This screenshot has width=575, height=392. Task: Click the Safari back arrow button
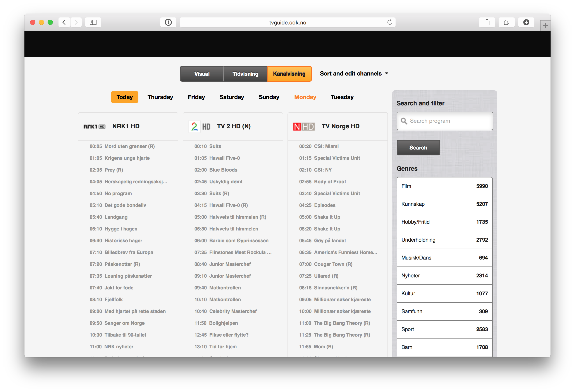click(64, 22)
